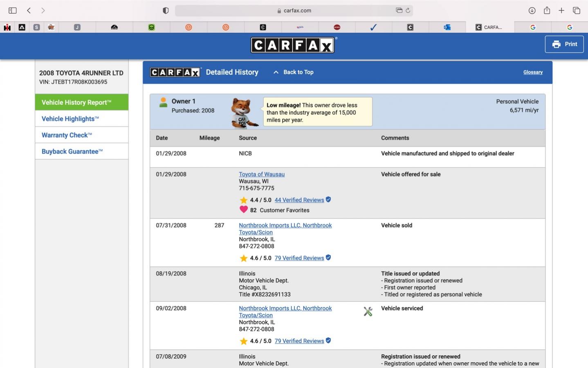Screen dimensions: 588x368
Task: Open a new tab with plus icon
Action: (x=561, y=11)
